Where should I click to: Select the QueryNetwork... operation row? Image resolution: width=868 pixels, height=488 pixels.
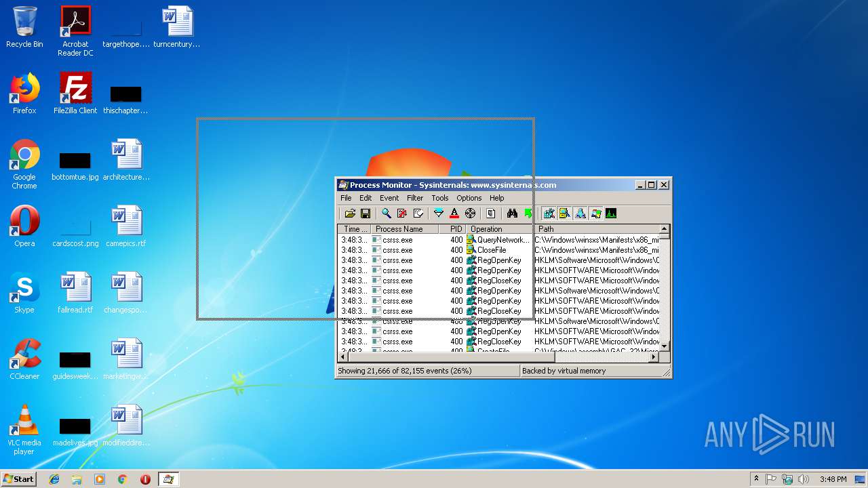pos(498,240)
